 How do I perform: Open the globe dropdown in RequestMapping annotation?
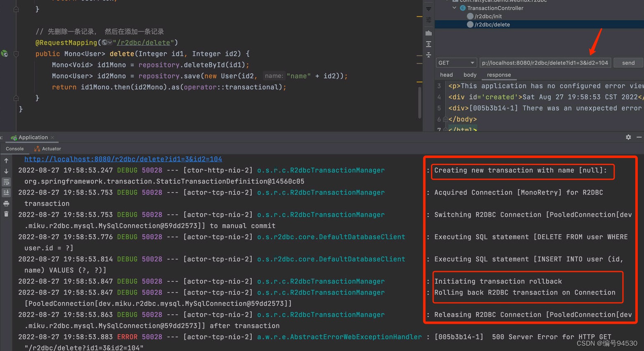coord(107,42)
